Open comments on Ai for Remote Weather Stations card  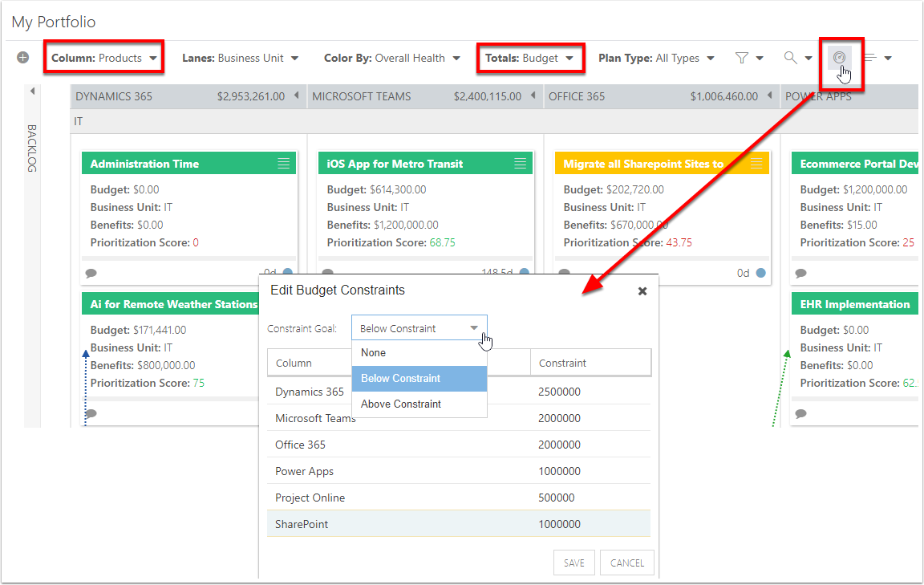pyautogui.click(x=91, y=413)
